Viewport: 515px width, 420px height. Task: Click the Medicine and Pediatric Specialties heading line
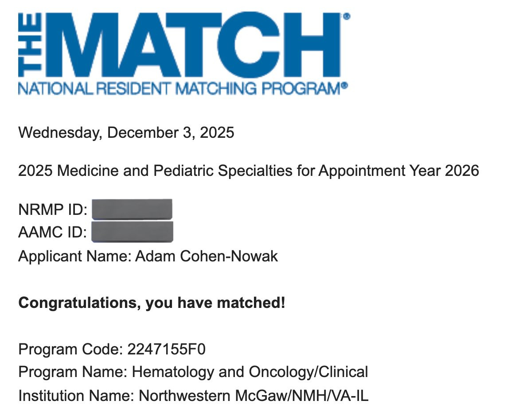[x=249, y=171]
